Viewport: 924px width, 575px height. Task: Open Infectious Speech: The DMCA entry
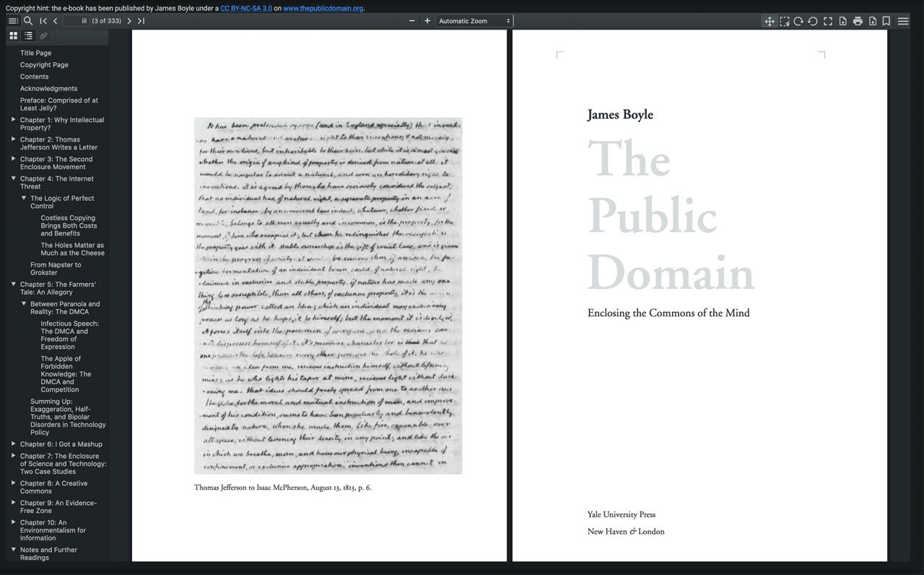70,335
